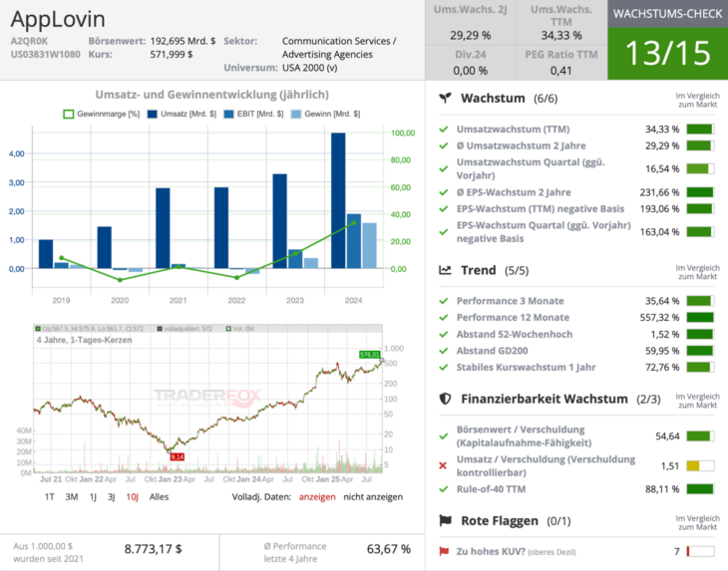The height and width of the screenshot is (571, 728).
Task: Click the '4 Jahre, 1-Tages-Kerzen' chart caption
Action: [84, 340]
